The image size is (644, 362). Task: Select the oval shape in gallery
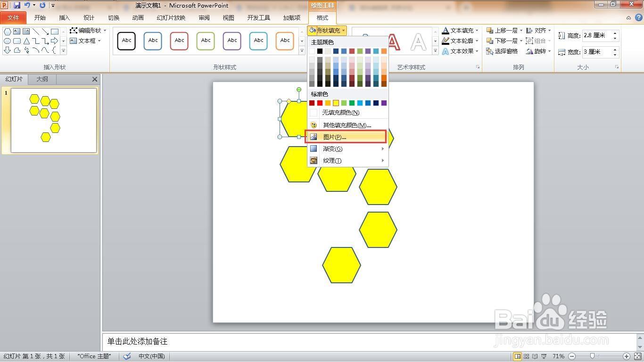pyautogui.click(x=8, y=41)
